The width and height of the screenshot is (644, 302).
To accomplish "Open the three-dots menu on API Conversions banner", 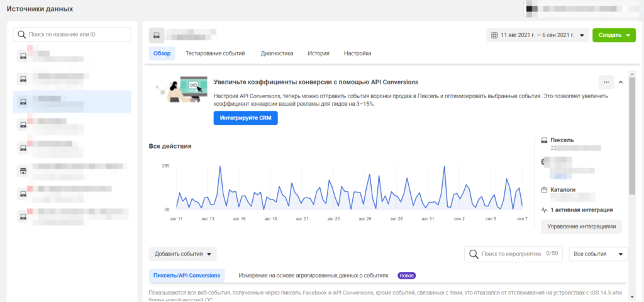I will click(606, 82).
